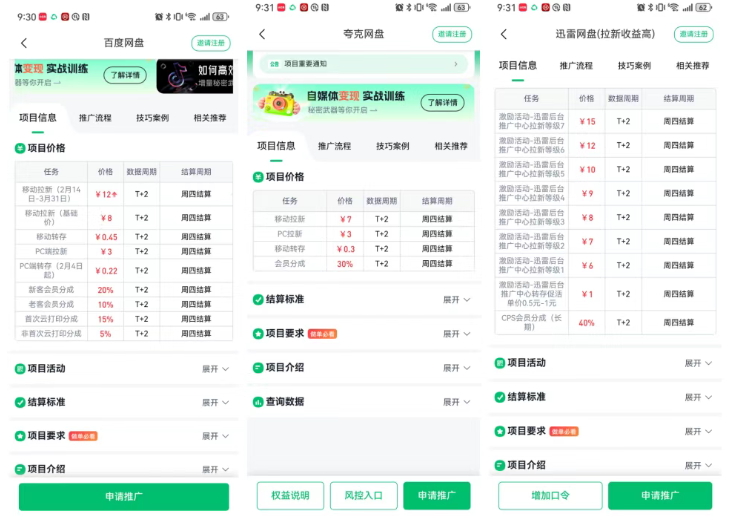Click 项目价格 icon on 夸克网盘 screen
This screenshot has width=730, height=516.
(258, 177)
